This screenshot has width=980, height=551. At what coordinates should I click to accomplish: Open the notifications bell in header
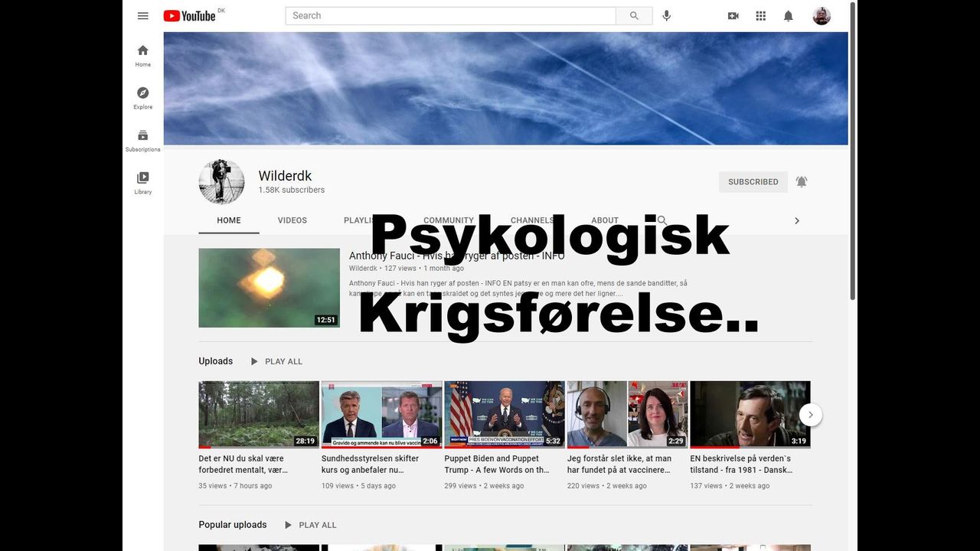pos(788,15)
